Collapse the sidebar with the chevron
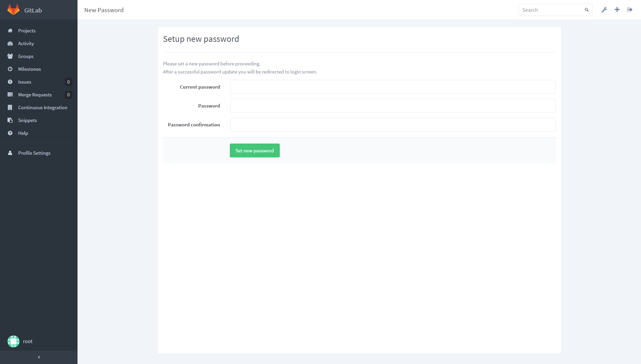The height and width of the screenshot is (364, 641). click(x=39, y=357)
